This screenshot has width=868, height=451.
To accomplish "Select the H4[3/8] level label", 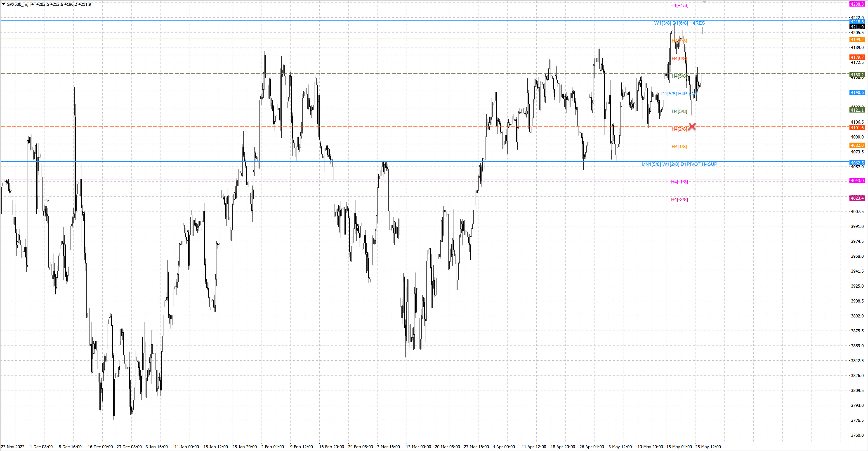I will 679,111.
